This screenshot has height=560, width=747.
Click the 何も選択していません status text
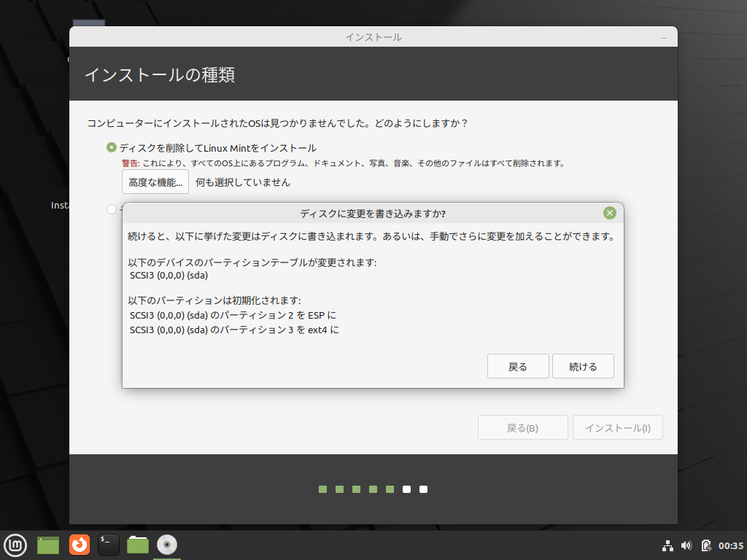click(243, 182)
